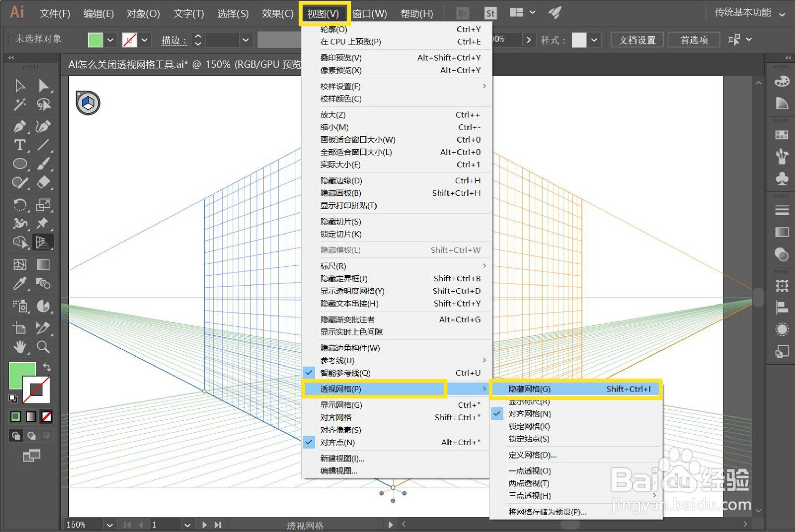795x532 pixels.
Task: Expand the 校样设置 submenu arrow
Action: 484,86
